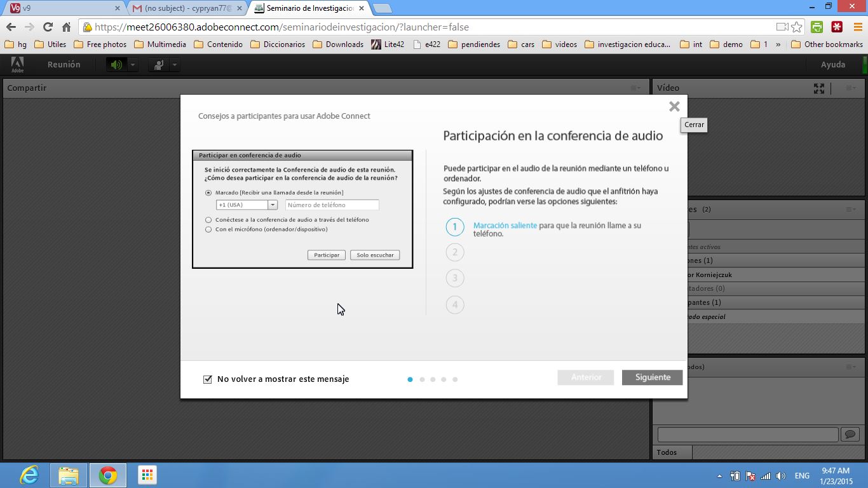This screenshot has width=868, height=488.
Task: Open the e422 bookmark
Action: tap(426, 44)
